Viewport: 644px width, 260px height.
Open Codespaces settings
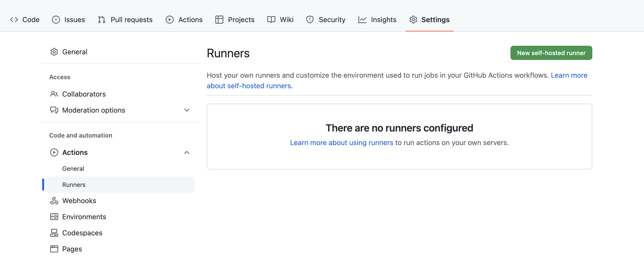click(x=120, y=233)
